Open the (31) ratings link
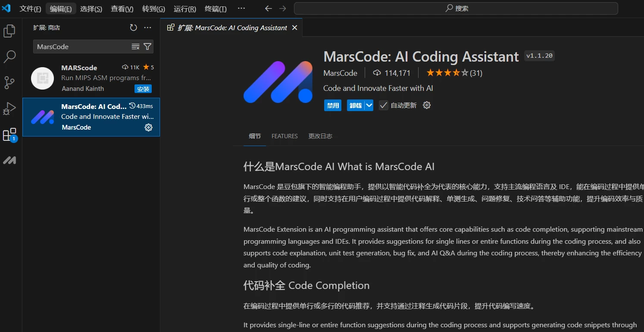The width and height of the screenshot is (644, 332). pos(475,72)
